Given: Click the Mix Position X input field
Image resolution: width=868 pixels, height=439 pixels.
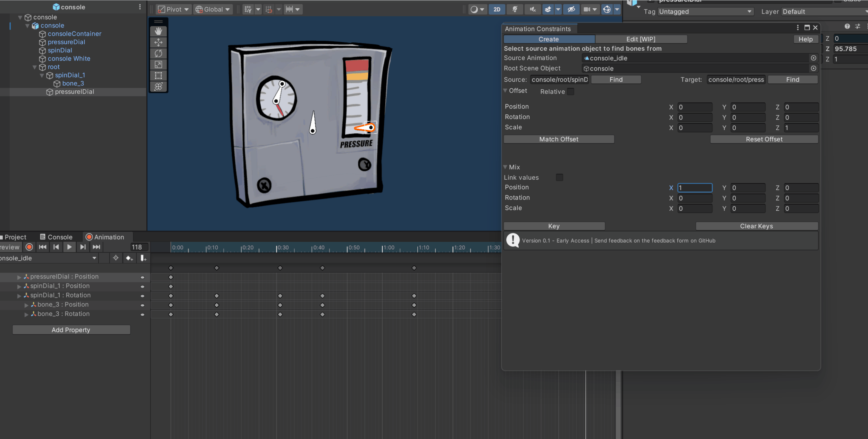Looking at the screenshot, I should (695, 188).
